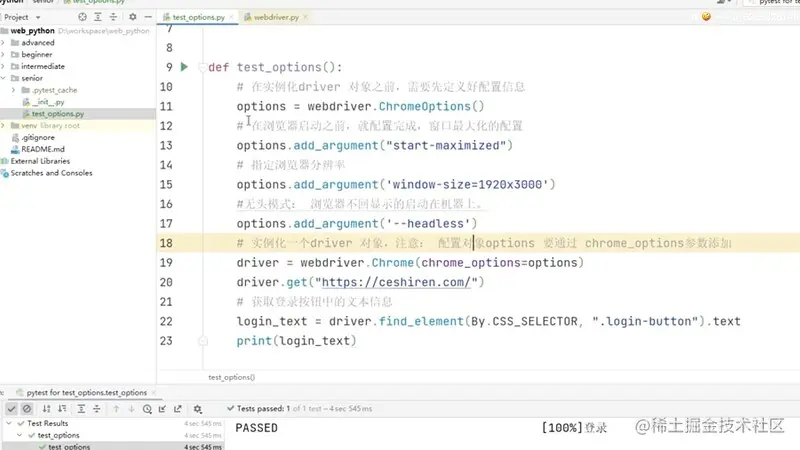Go to next failed test arrow
Viewport: 800px width, 450px height.
131,409
